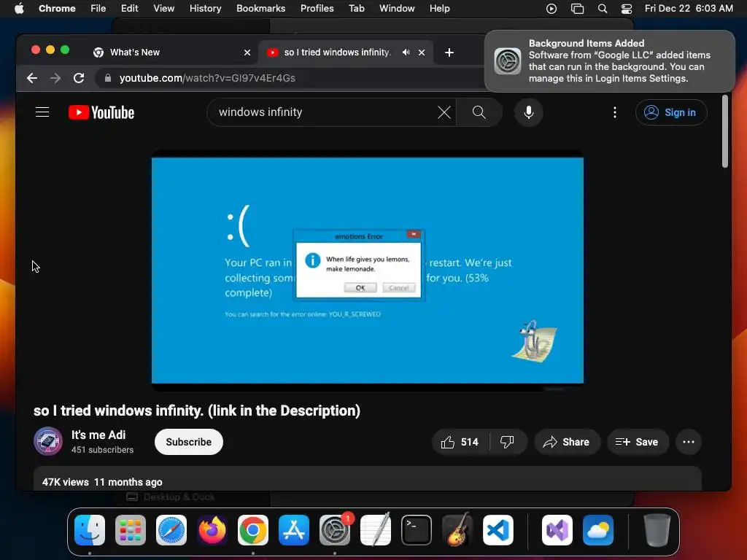
Task: Launch Firefox from the Dock
Action: pos(212,530)
